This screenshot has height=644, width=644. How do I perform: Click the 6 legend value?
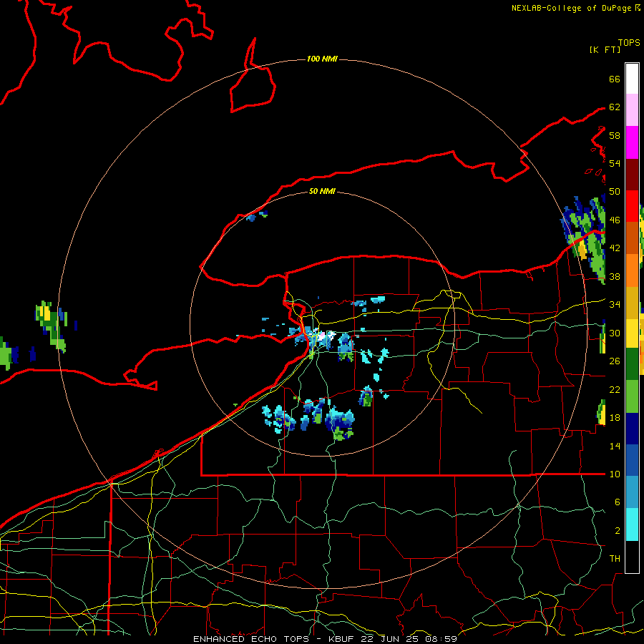(x=617, y=502)
